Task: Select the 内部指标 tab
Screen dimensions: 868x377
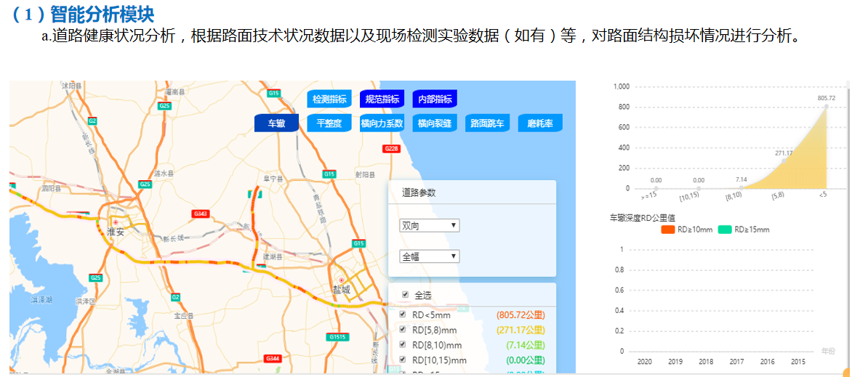Action: (435, 100)
